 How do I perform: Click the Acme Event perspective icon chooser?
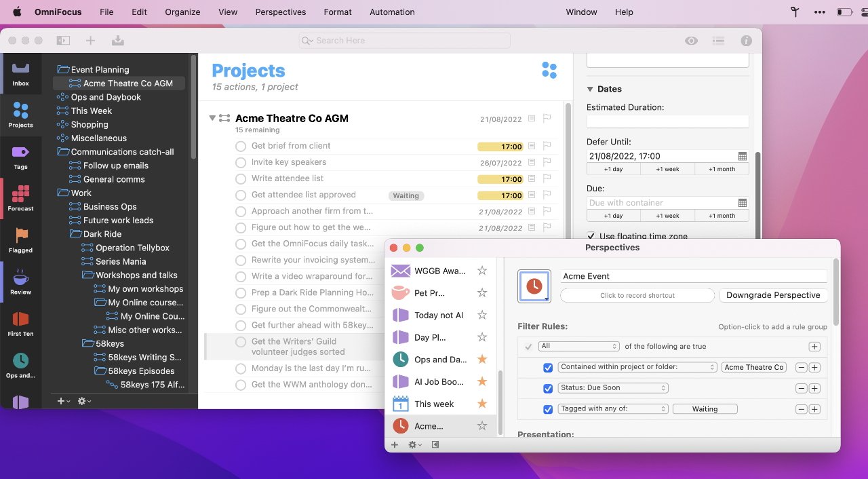tap(534, 286)
